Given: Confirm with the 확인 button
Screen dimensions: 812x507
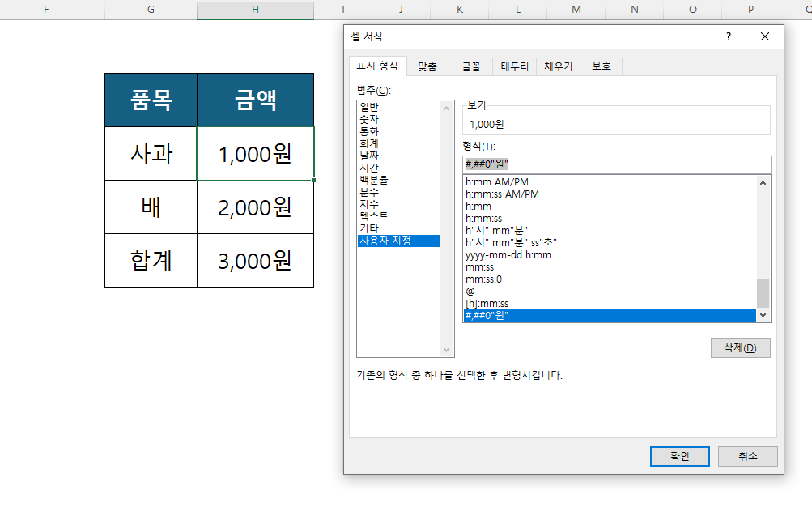Looking at the screenshot, I should point(679,456).
